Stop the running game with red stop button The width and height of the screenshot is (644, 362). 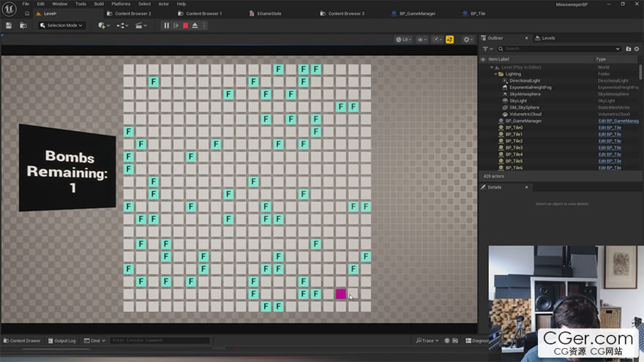click(185, 26)
